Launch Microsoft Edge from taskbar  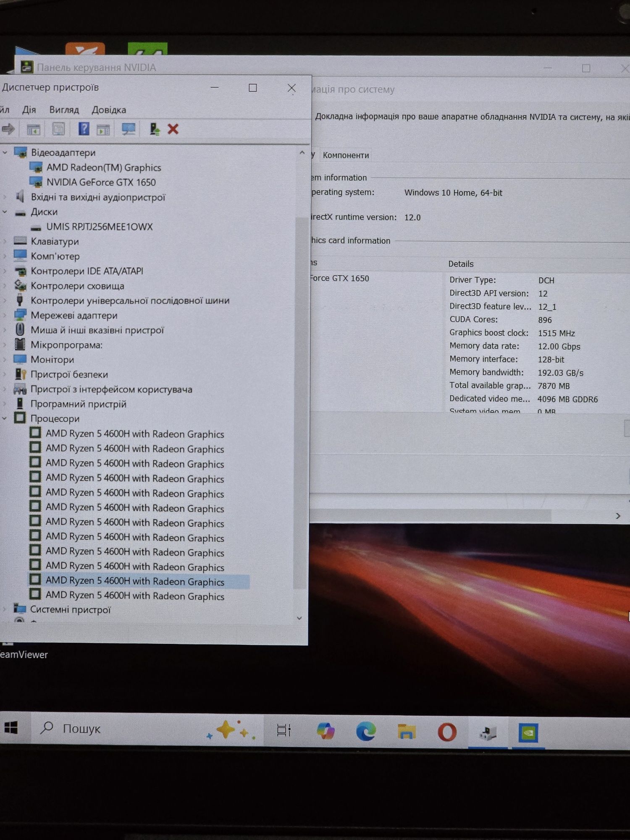click(x=366, y=731)
